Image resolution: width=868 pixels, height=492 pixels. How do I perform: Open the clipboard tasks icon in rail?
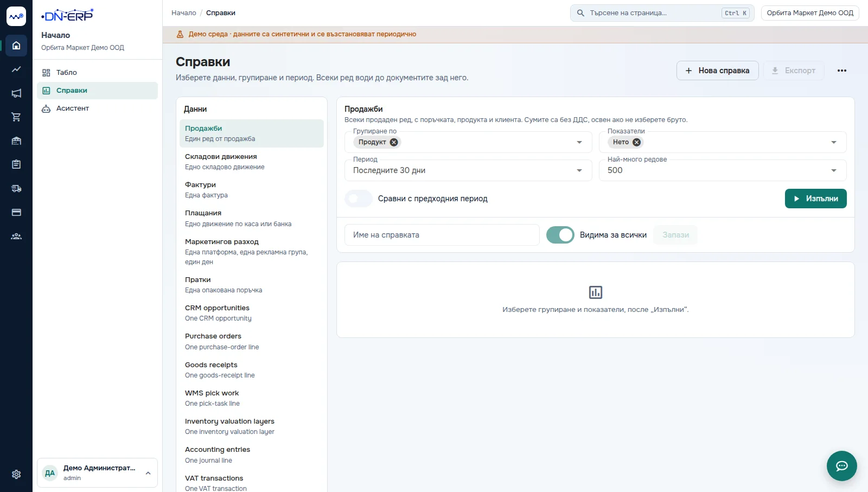pyautogui.click(x=16, y=164)
